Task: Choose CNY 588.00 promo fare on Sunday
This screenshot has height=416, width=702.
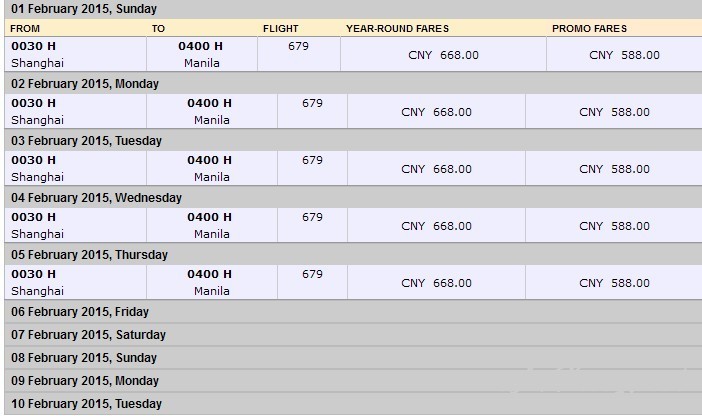Action: point(624,55)
